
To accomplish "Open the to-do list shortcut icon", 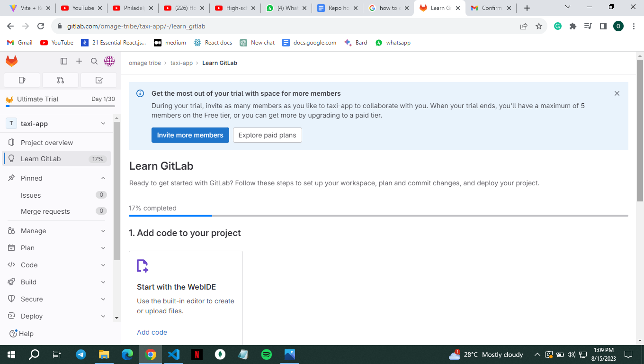I will 98,80.
